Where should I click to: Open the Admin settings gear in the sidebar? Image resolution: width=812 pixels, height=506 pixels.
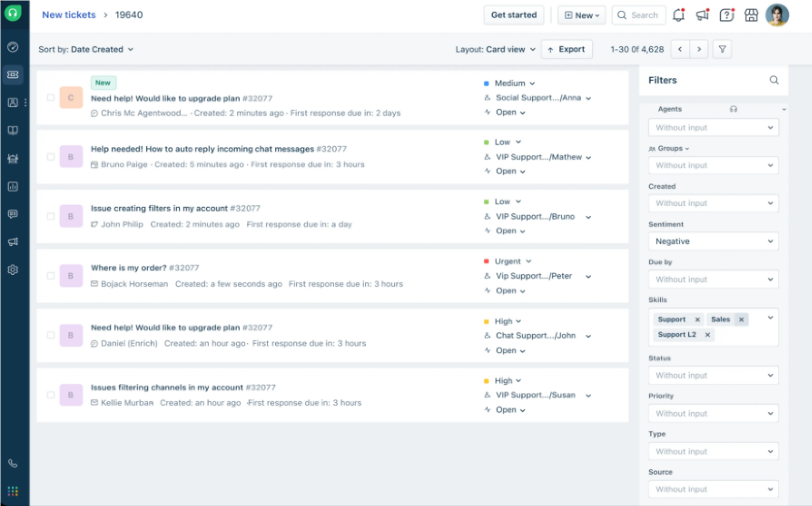13,270
